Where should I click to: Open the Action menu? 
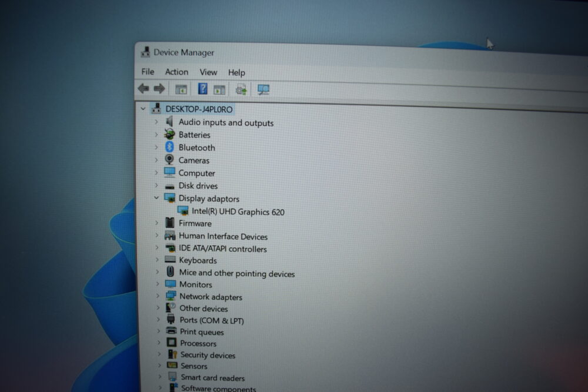(176, 72)
